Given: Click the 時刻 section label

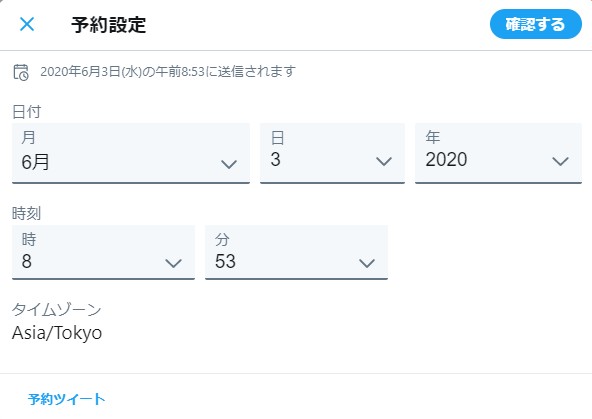Looking at the screenshot, I should tap(26, 214).
